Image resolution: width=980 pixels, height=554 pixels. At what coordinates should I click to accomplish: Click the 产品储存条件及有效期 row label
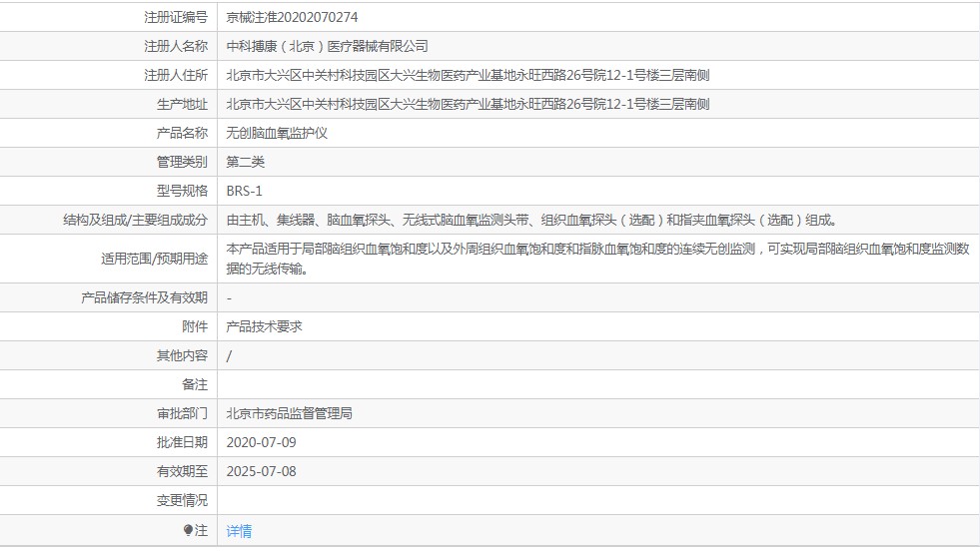[145, 297]
